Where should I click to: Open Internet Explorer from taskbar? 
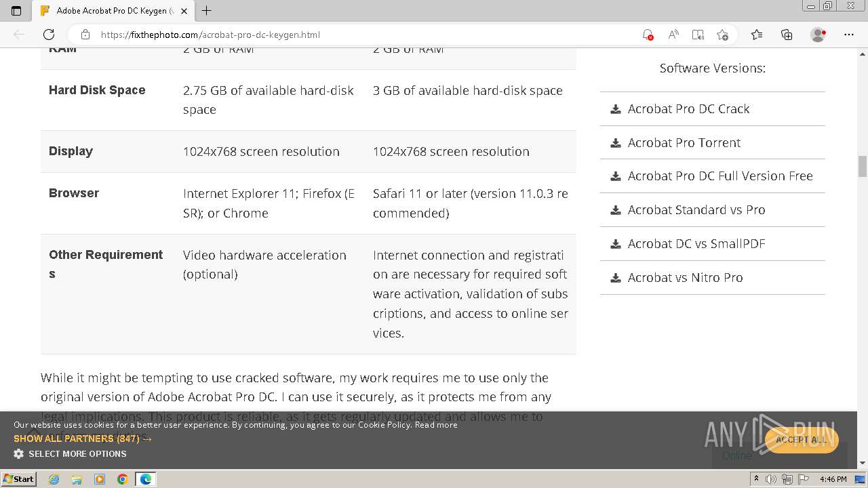[x=54, y=479]
